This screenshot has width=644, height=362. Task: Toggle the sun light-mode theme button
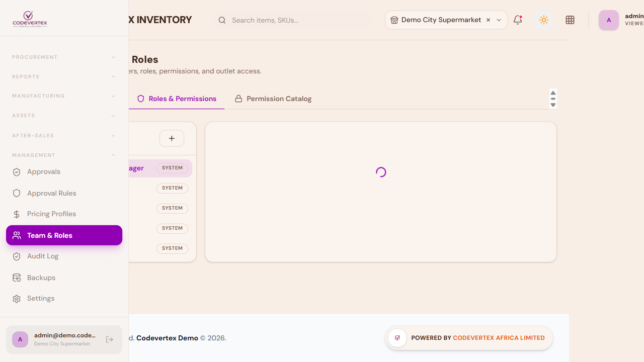543,20
